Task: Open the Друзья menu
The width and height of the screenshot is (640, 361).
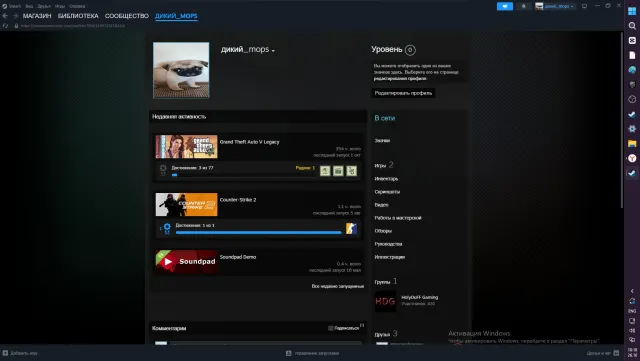Action: point(44,6)
